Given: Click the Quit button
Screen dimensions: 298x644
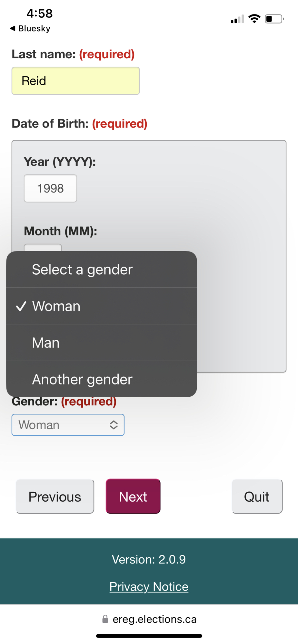Looking at the screenshot, I should pyautogui.click(x=257, y=497).
